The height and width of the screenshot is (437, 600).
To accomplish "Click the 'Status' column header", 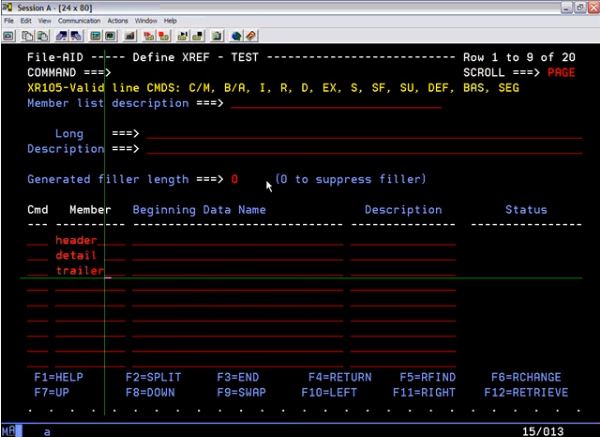I will pyautogui.click(x=526, y=210).
